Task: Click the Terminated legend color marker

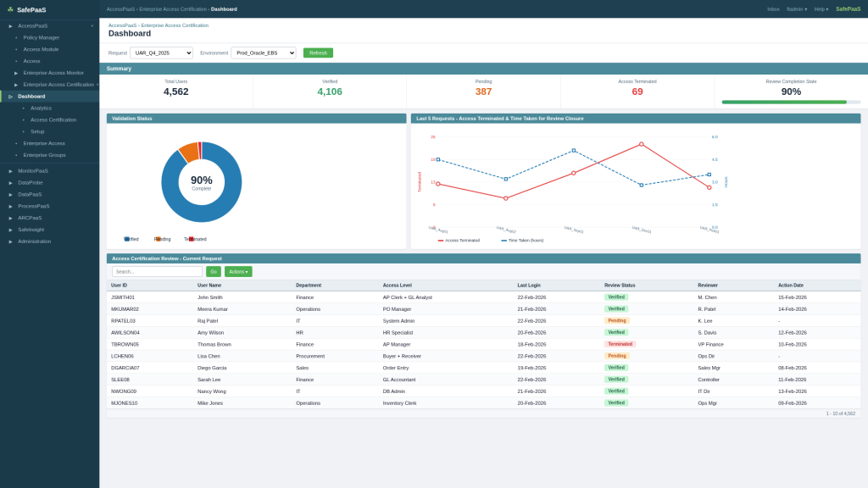Action: coord(191,239)
